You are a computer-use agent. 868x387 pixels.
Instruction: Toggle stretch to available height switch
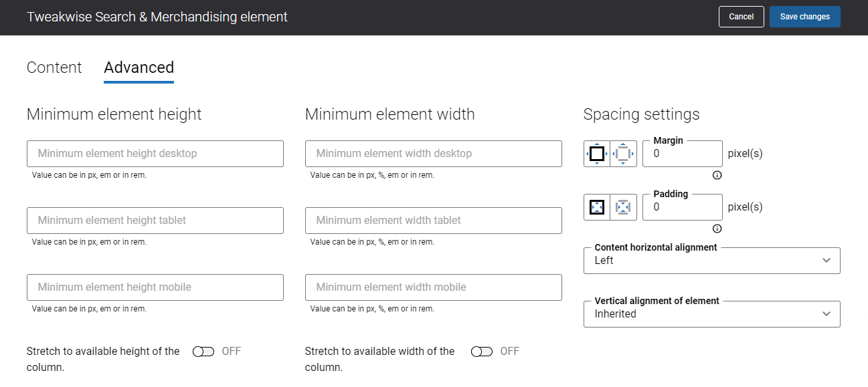click(203, 352)
